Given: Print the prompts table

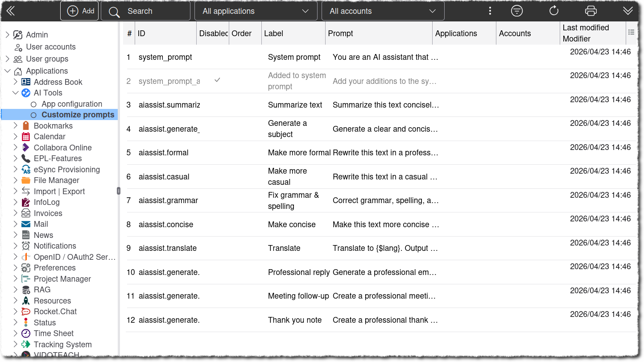Looking at the screenshot, I should click(591, 11).
